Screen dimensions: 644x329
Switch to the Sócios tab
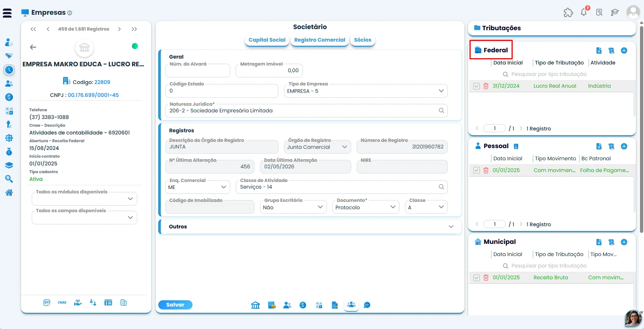pos(363,40)
